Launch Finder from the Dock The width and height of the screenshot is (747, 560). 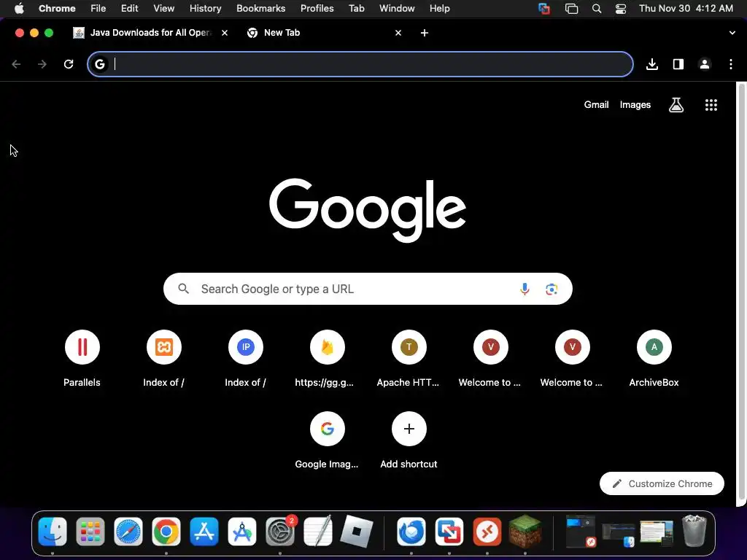point(53,532)
